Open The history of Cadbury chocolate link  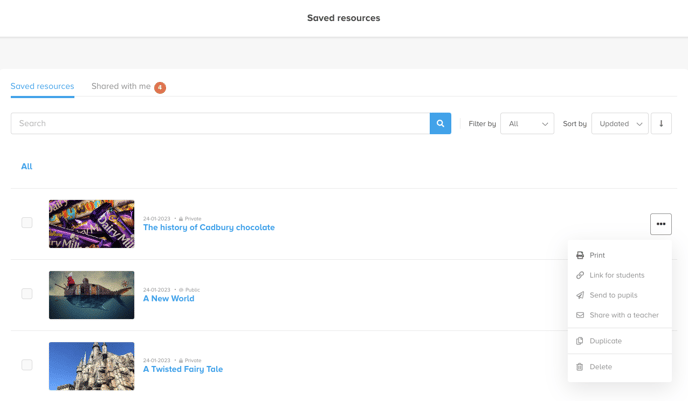pyautogui.click(x=209, y=227)
